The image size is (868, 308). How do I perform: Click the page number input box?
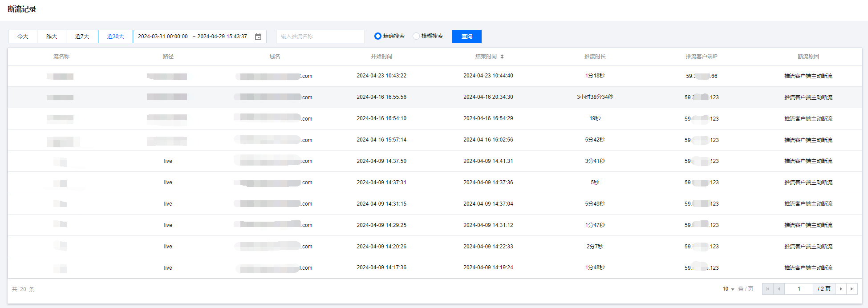tap(799, 289)
